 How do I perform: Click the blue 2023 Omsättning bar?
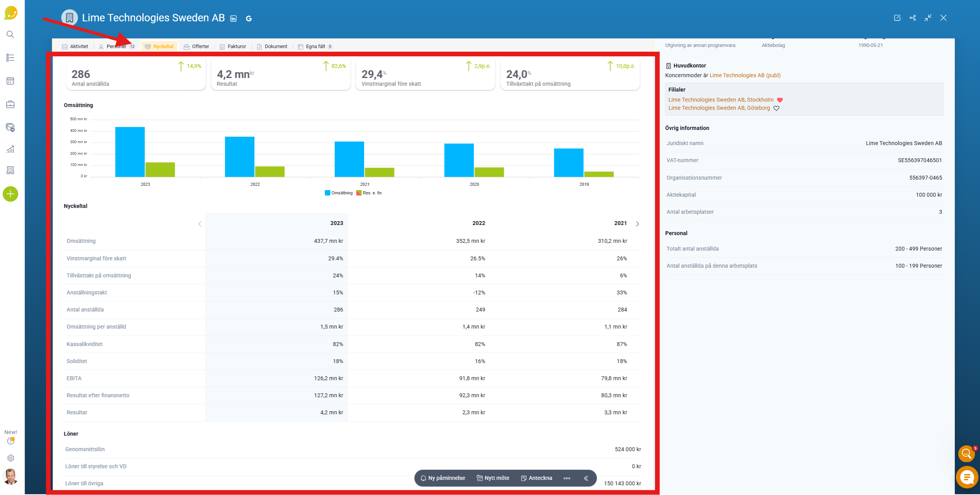click(x=130, y=152)
